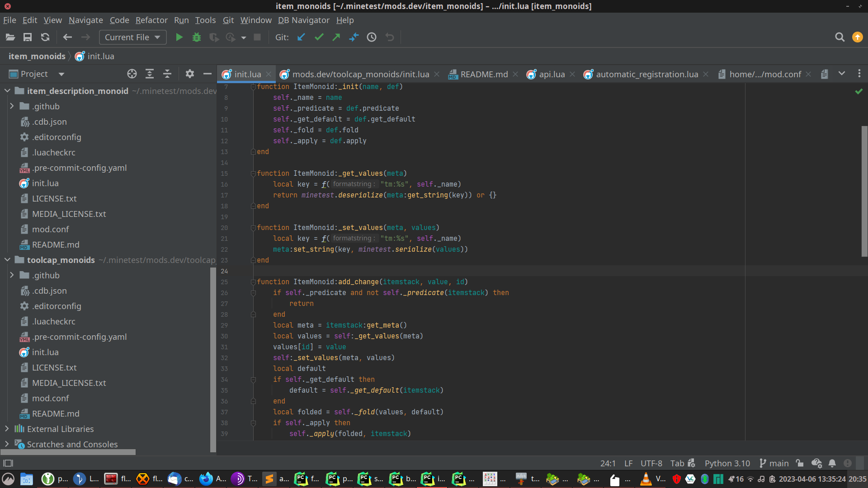Click the main git branch widget

click(774, 463)
